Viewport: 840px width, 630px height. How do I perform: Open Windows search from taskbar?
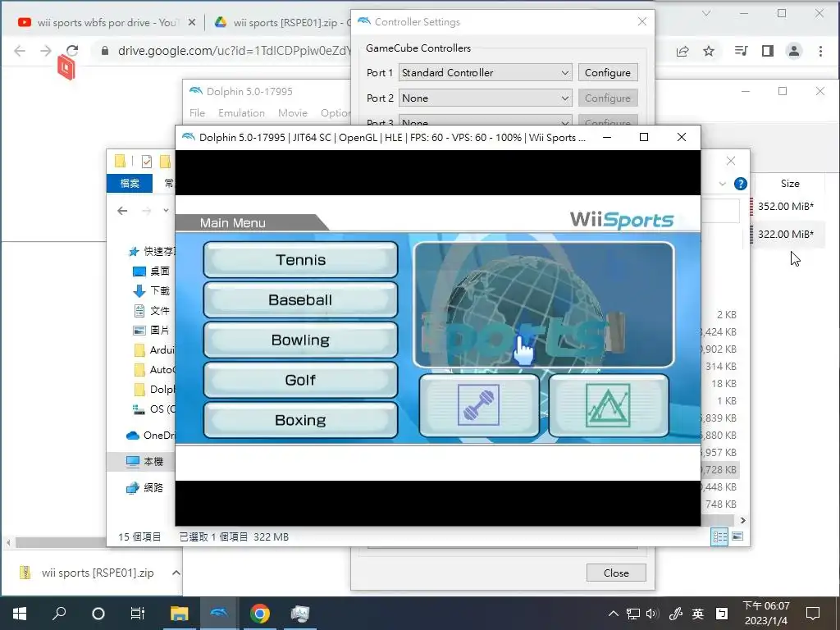click(59, 614)
